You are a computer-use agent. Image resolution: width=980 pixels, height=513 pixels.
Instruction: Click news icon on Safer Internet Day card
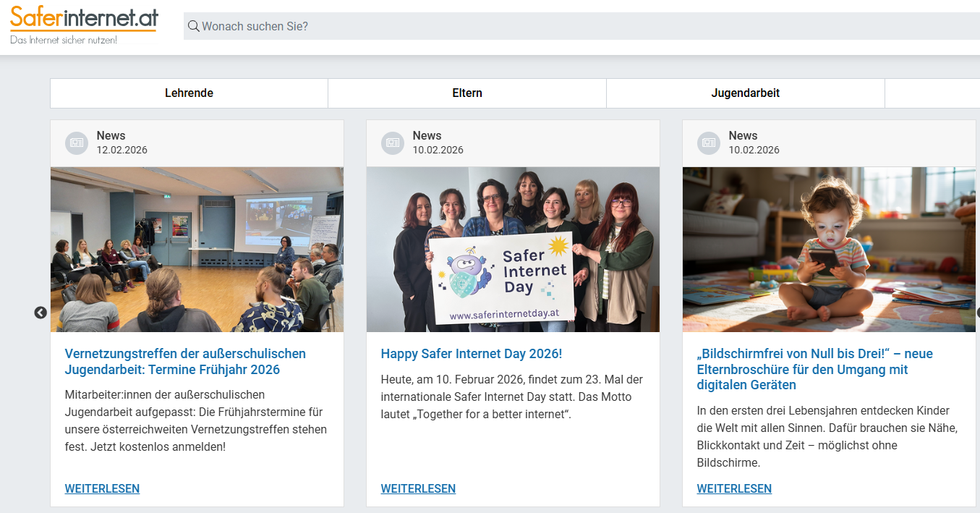tap(392, 143)
